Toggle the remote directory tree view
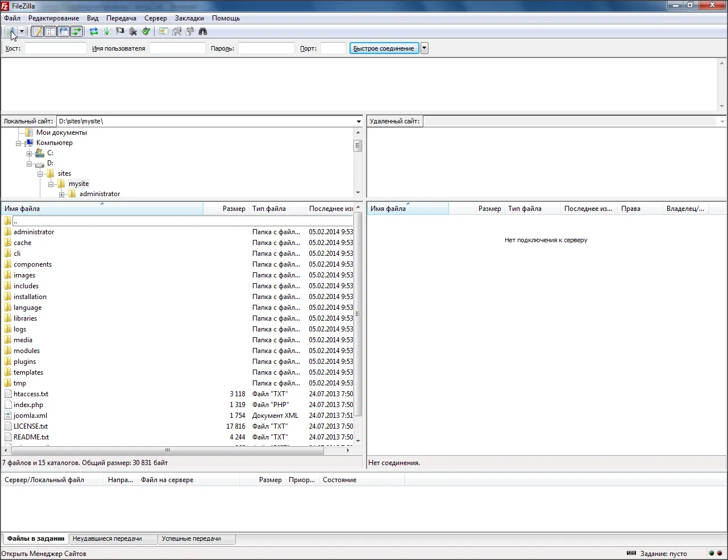 pyautogui.click(x=64, y=32)
